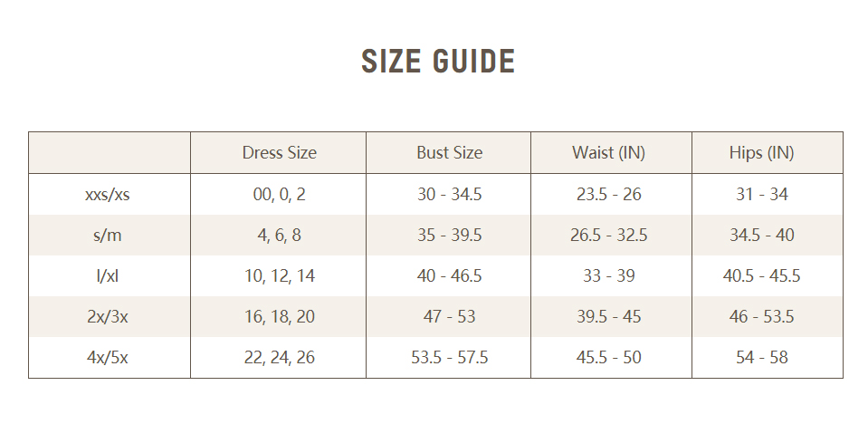
Task: Select the xxs/xs size row label
Action: [108, 194]
